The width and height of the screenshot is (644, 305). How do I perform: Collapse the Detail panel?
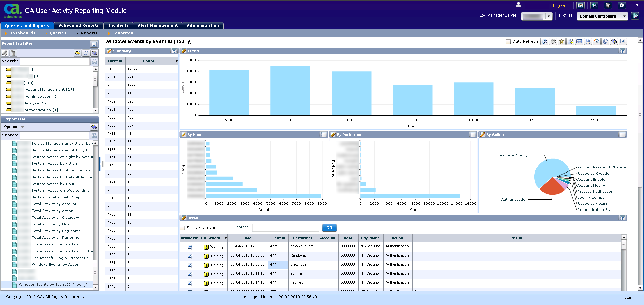point(622,218)
